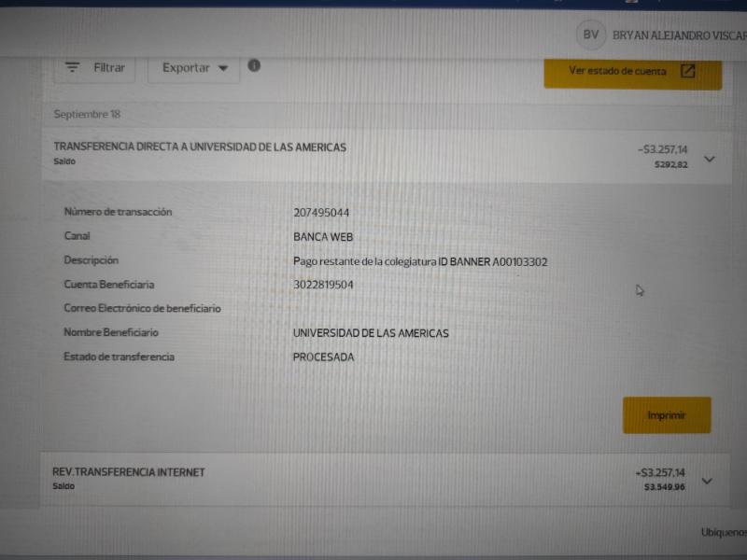Open the Exportar dropdown menu
This screenshot has height=560, width=747.
coord(194,69)
